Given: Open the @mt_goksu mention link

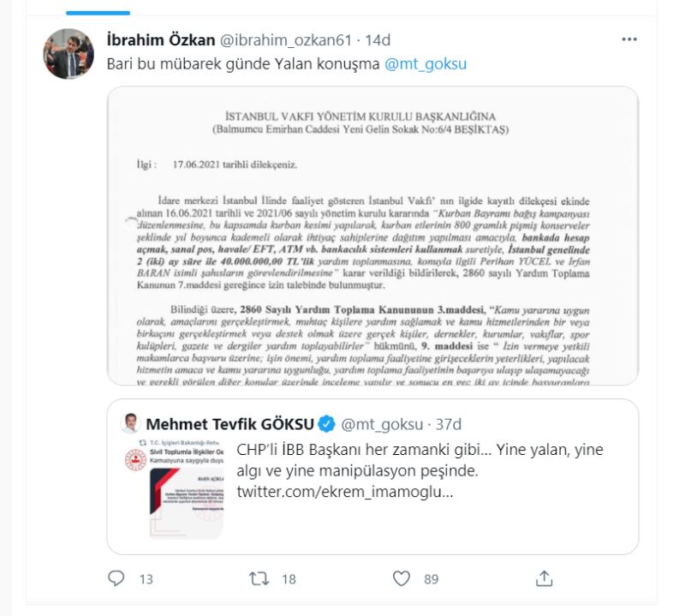Looking at the screenshot, I should coord(426,63).
